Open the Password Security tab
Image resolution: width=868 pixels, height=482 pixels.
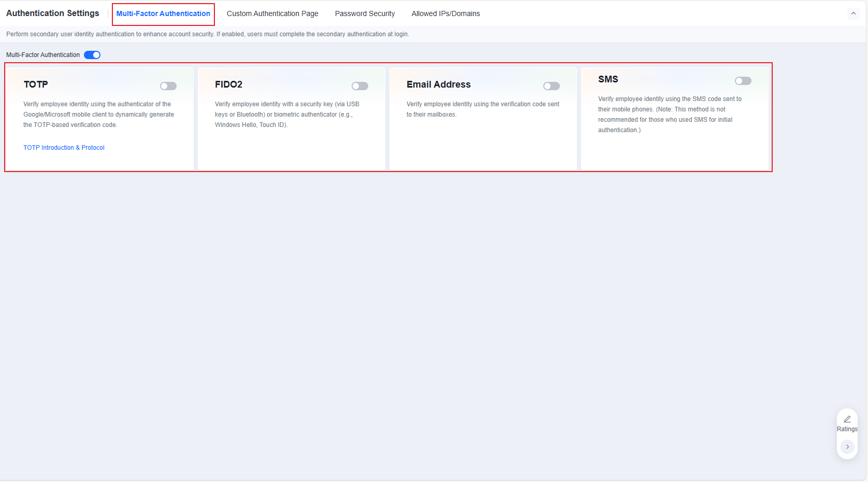click(365, 13)
